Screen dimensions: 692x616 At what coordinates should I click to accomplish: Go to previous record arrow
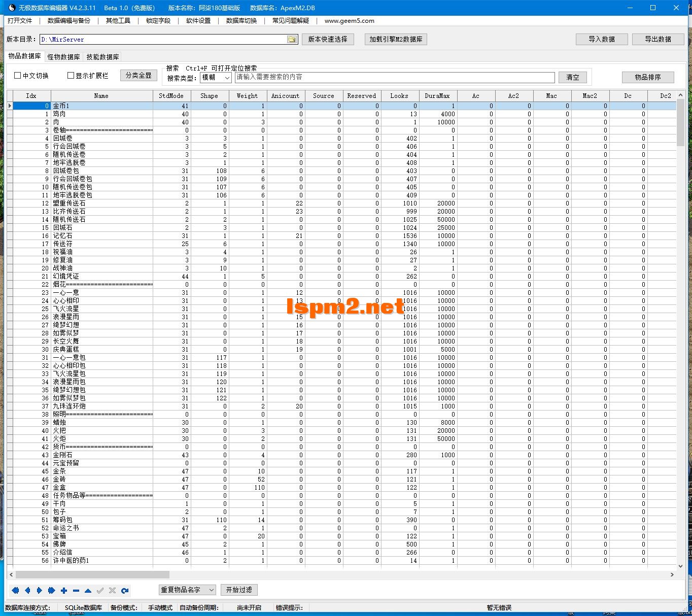point(27,590)
